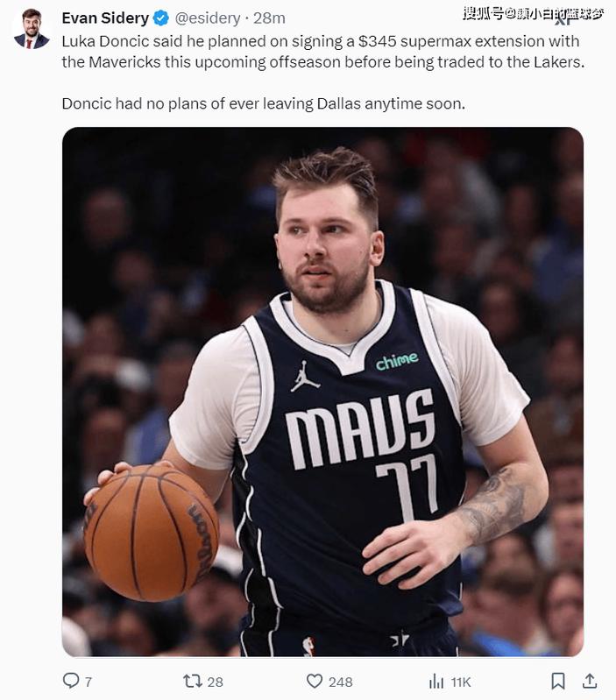Open the 28m timestamp link
The width and height of the screenshot is (616, 700).
click(x=269, y=18)
